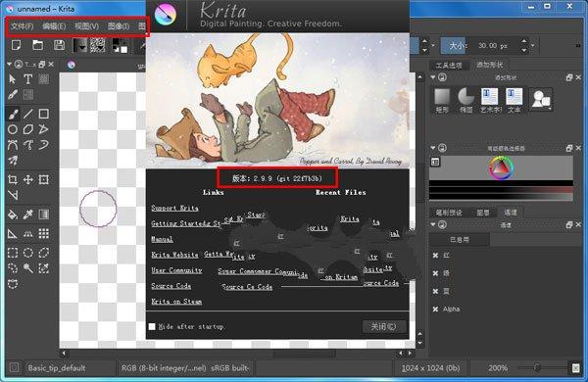Select the Multibrush tool
Screen dimensions: 588x382
click(13, 161)
